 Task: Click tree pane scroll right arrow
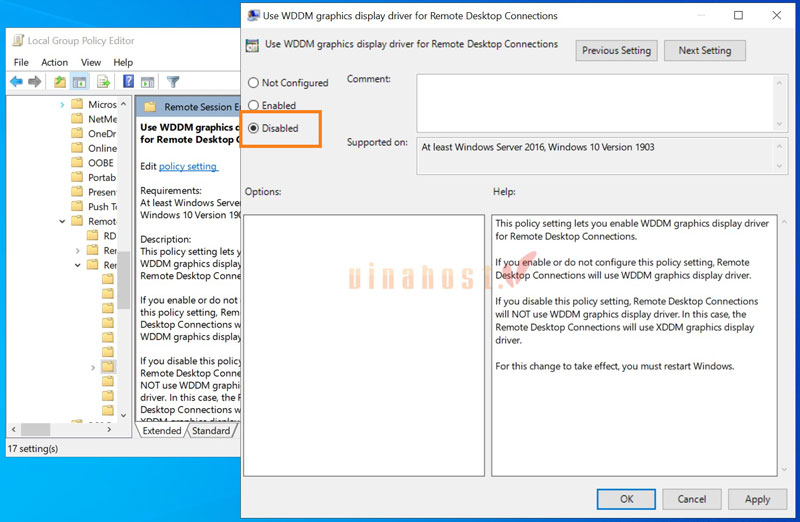(x=109, y=430)
